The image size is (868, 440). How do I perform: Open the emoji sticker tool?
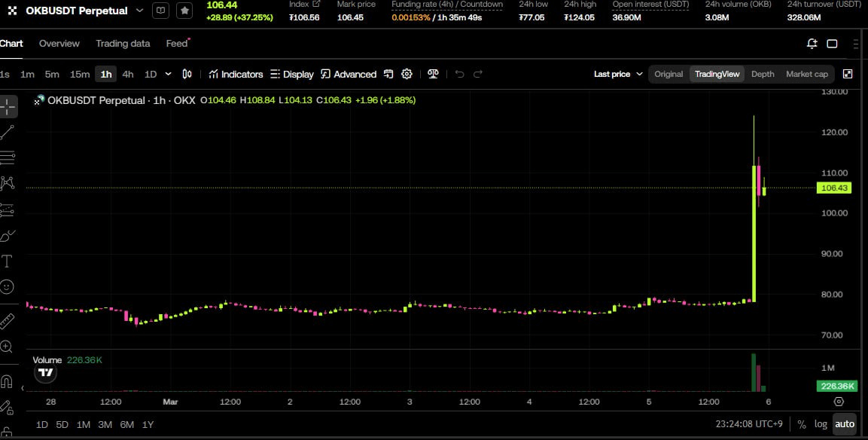(8, 287)
